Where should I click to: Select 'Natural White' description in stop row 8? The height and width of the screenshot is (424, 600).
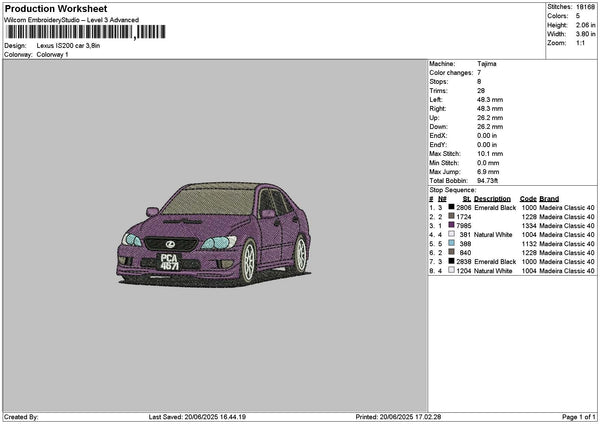[493, 271]
